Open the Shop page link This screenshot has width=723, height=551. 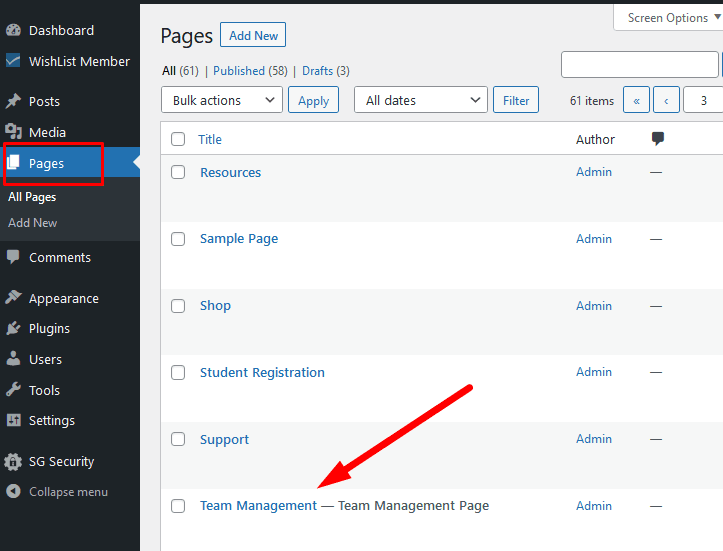(215, 306)
